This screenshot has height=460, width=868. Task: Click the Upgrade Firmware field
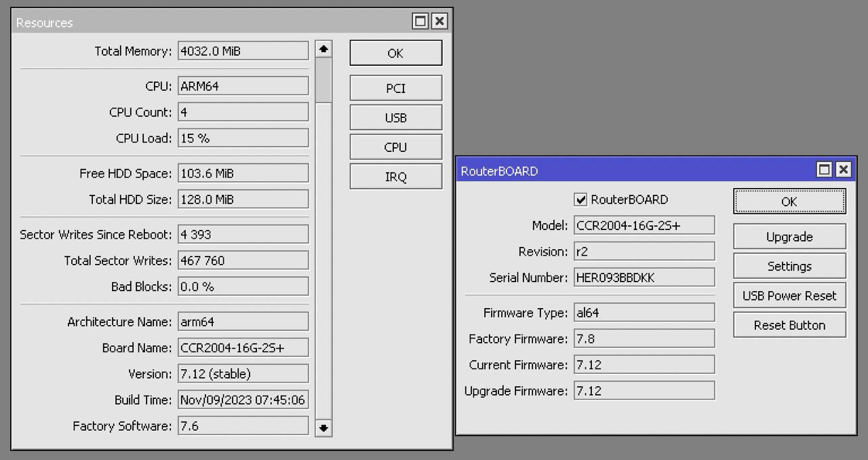point(644,391)
